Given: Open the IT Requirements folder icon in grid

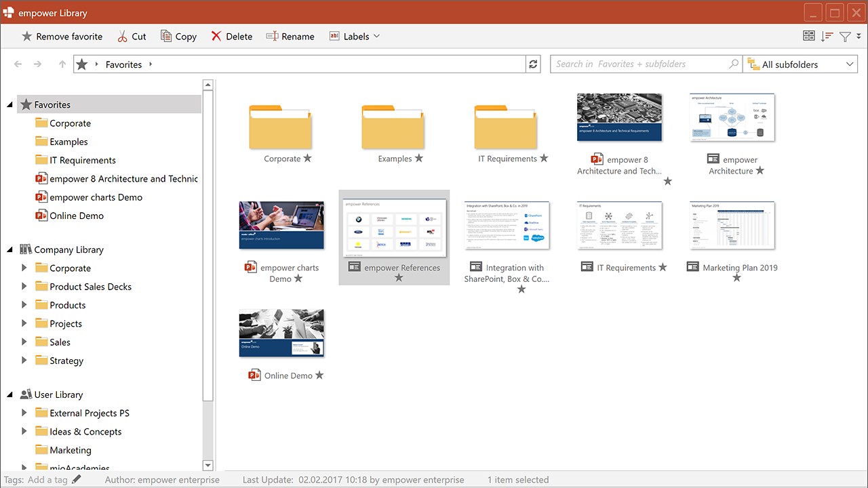Looking at the screenshot, I should [x=505, y=126].
